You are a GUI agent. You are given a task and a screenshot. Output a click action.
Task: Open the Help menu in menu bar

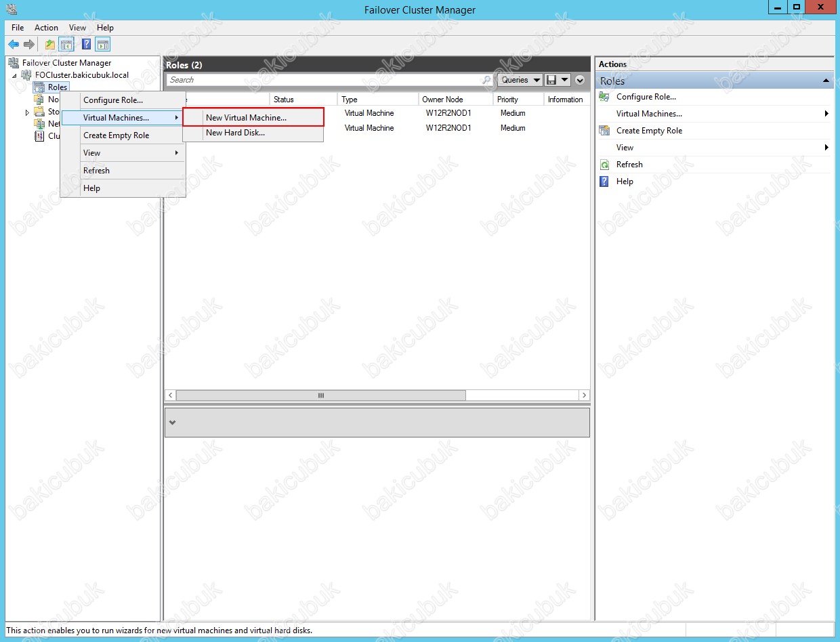click(x=105, y=28)
